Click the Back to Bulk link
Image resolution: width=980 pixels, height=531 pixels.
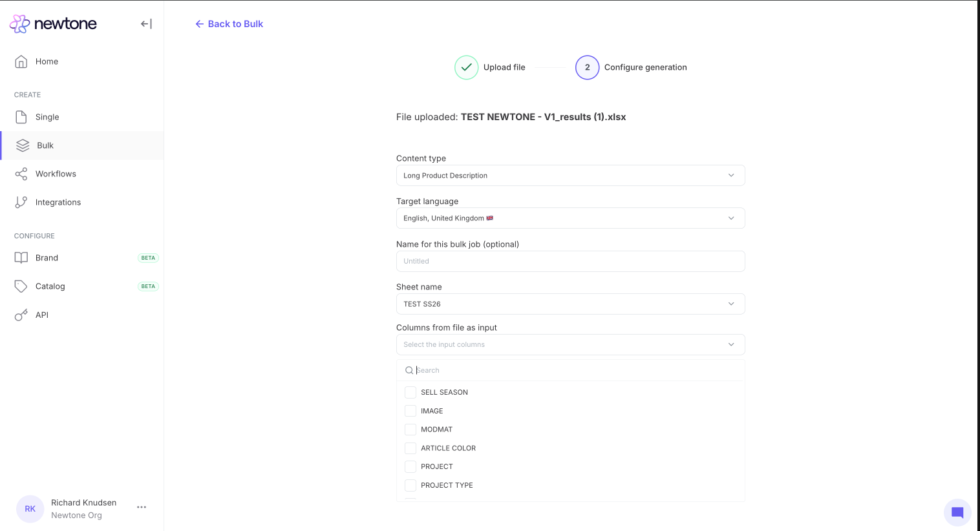(229, 24)
